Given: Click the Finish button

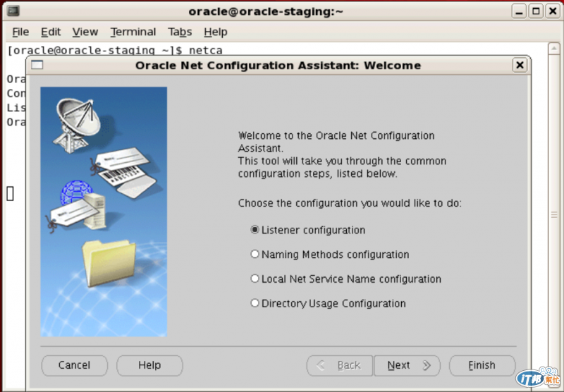Looking at the screenshot, I should coord(482,365).
